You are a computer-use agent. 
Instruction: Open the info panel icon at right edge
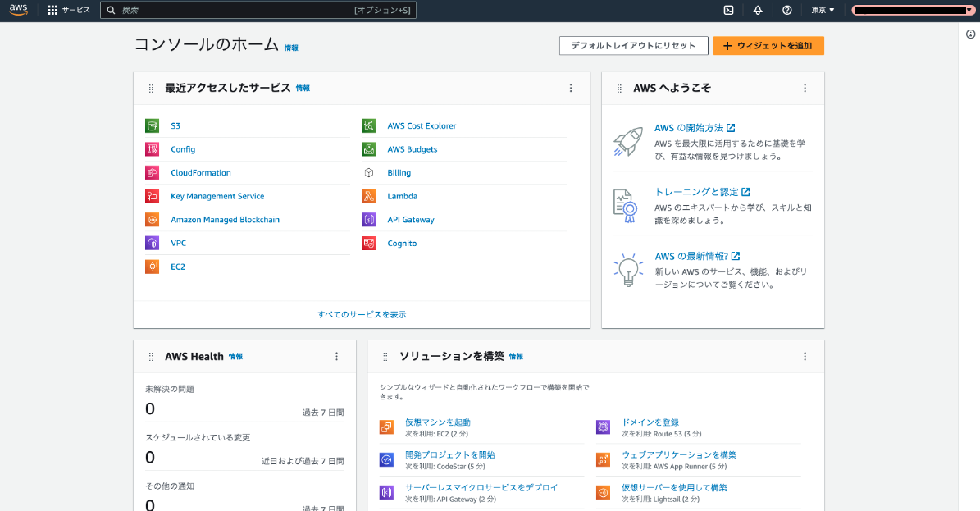pos(971,34)
